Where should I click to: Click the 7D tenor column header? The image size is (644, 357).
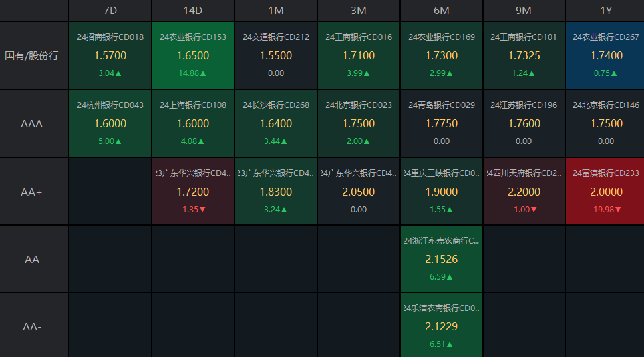110,10
